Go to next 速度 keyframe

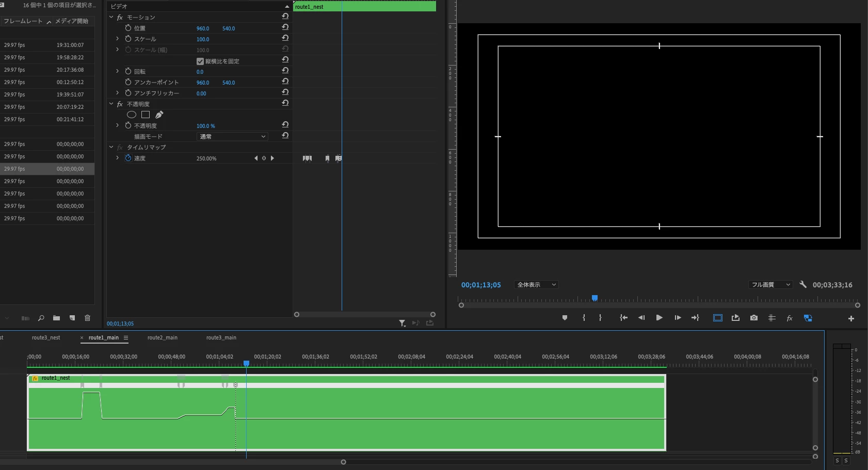tap(272, 158)
